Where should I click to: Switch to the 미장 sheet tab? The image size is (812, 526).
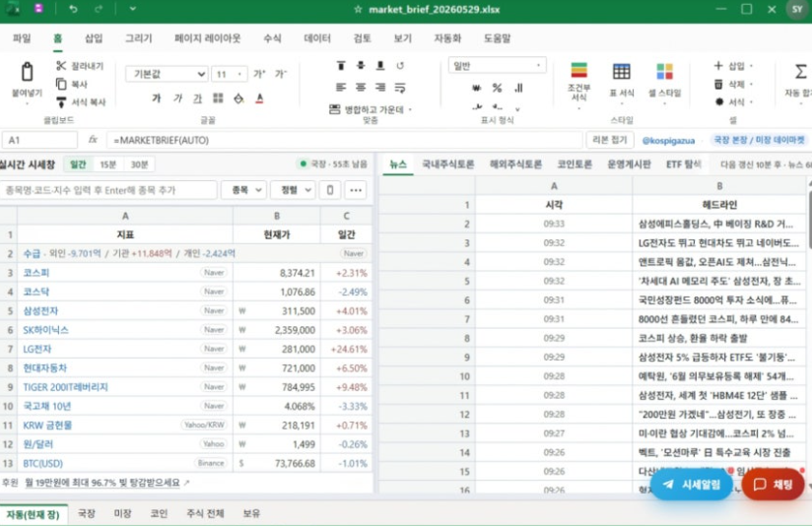tap(123, 513)
